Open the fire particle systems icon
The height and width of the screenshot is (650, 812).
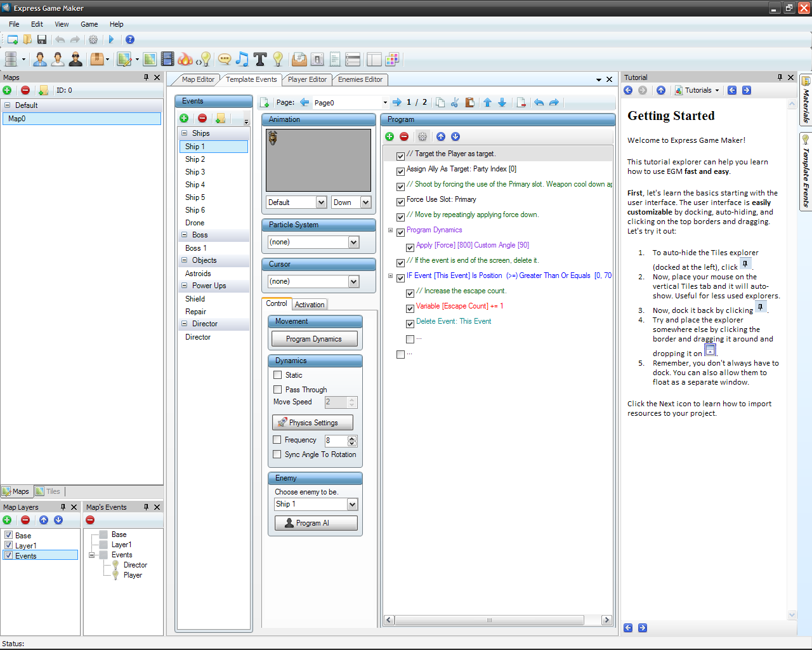pyautogui.click(x=185, y=59)
